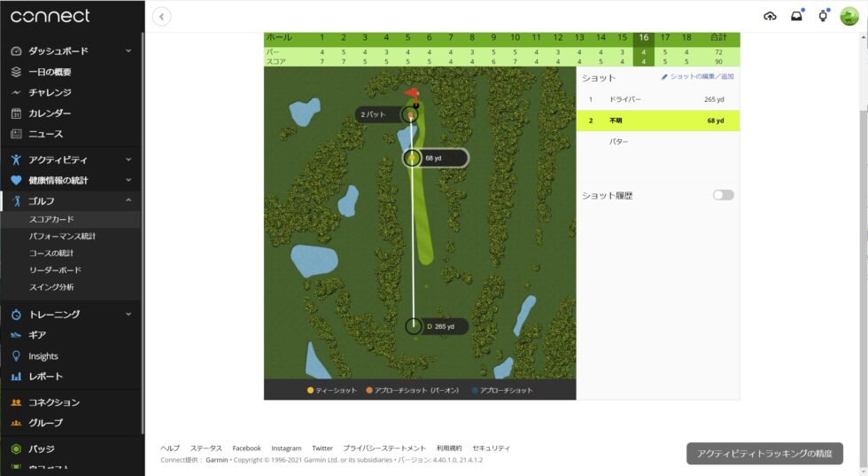
Task: Open the user profile avatar
Action: 849,16
